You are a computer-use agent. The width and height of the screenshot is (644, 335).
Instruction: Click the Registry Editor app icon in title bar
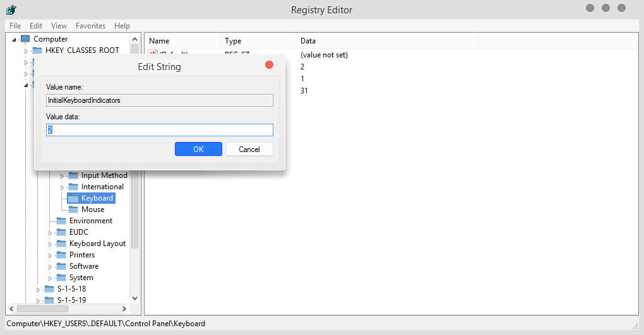[x=11, y=9]
